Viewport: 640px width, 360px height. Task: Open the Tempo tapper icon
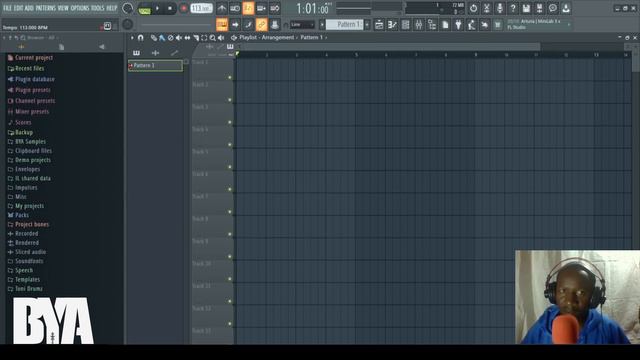[471, 25]
